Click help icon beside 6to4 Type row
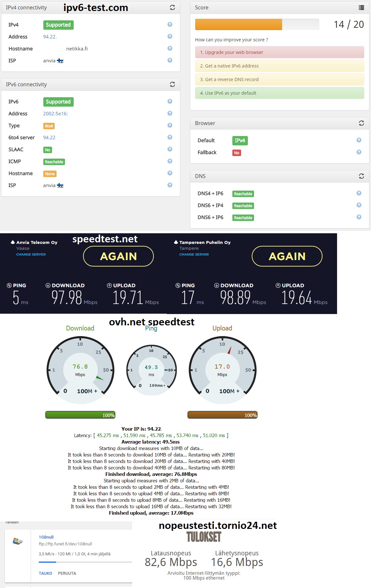The height and width of the screenshot is (588, 371). (x=170, y=125)
